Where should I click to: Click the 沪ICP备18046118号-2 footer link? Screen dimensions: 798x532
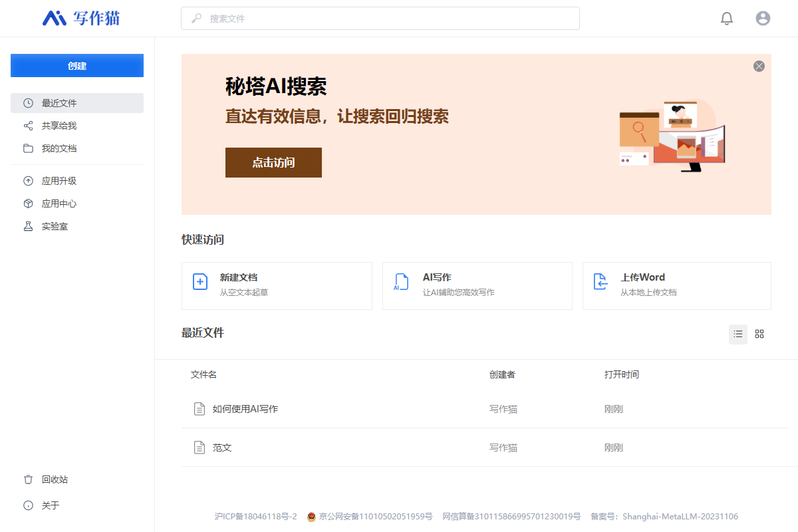coord(255,517)
